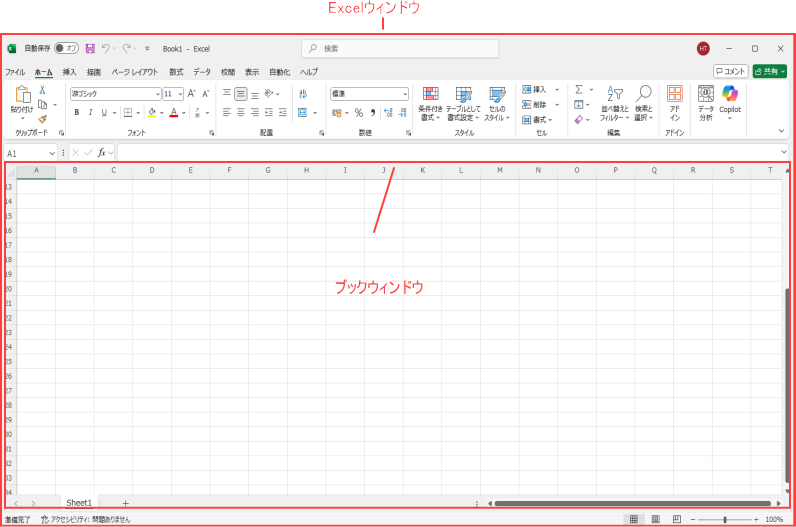796x527 pixels.
Task: Click the 検索 search box
Action: (400, 48)
